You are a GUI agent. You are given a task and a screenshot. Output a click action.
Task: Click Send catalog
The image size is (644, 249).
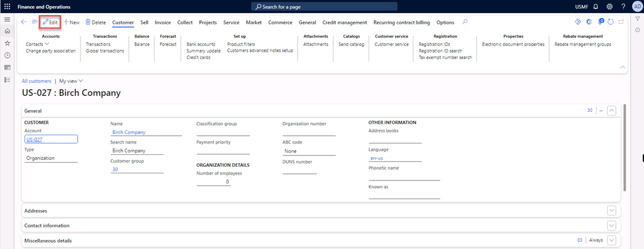[351, 44]
